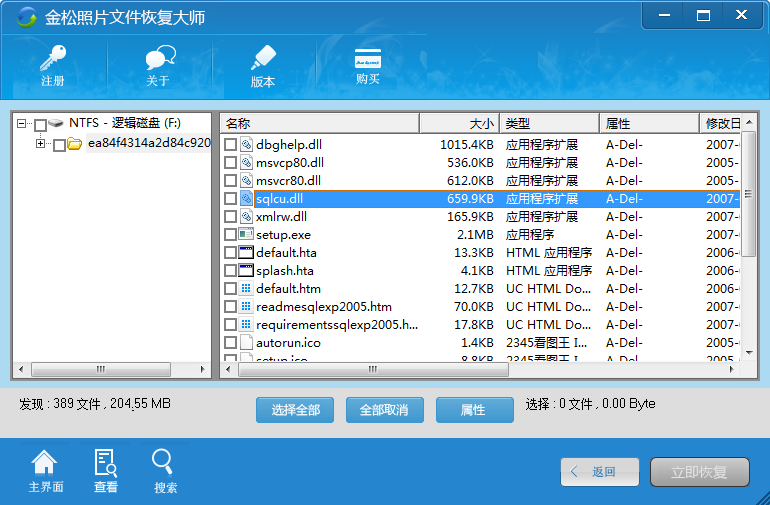
Task: Select the splash.hta file name
Action: tap(285, 271)
